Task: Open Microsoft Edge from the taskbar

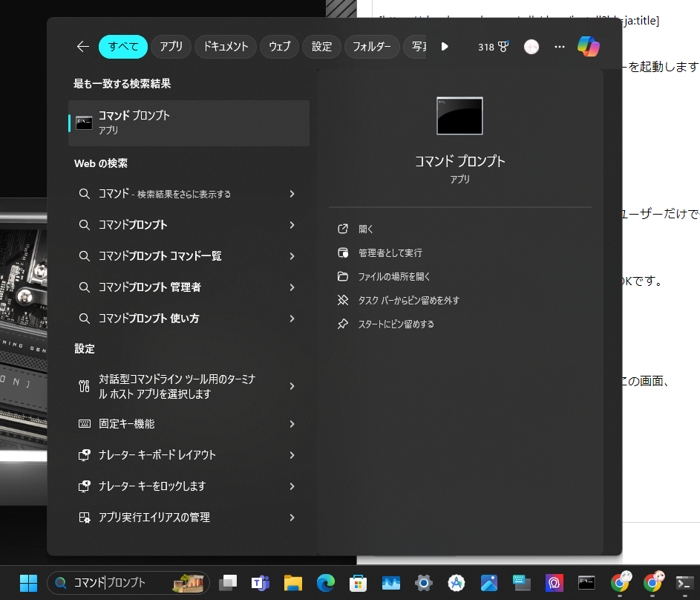Action: click(326, 583)
